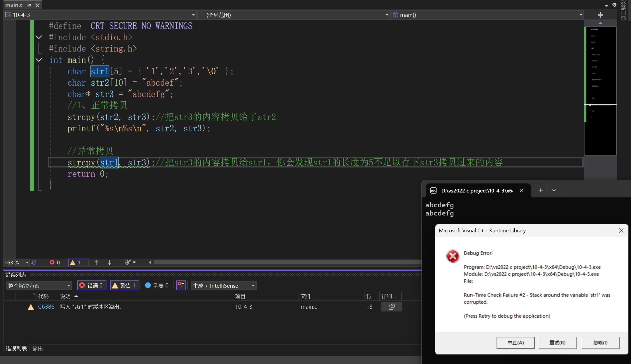This screenshot has width=631, height=364.
Task: Click the editor horizontal scrollbar track
Action: [286, 262]
